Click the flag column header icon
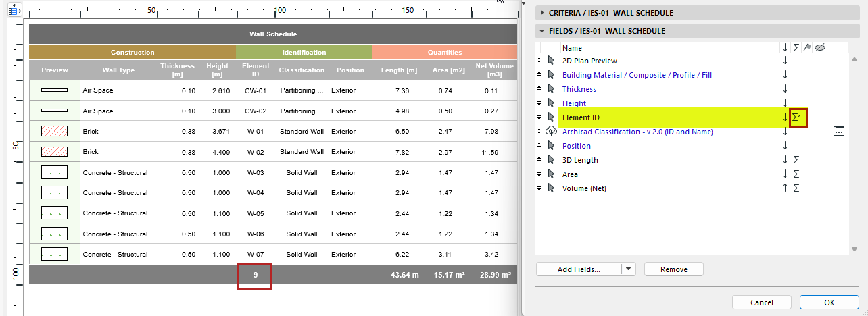 point(808,48)
